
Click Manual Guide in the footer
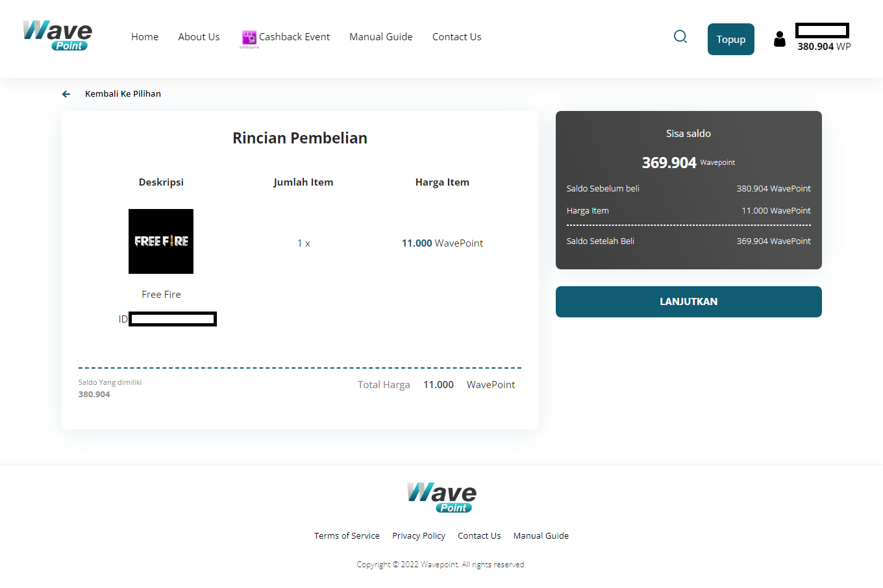(541, 536)
